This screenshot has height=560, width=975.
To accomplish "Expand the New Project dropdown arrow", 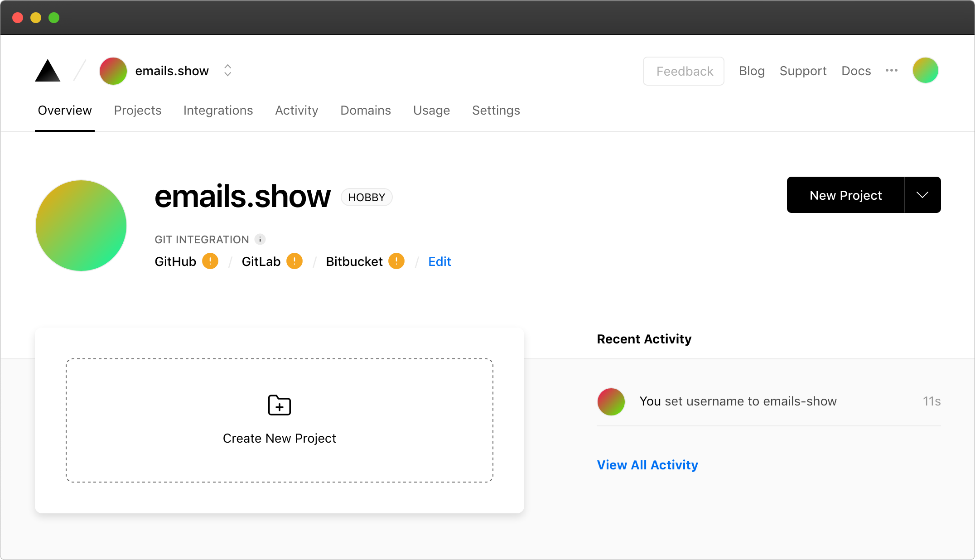I will 923,195.
